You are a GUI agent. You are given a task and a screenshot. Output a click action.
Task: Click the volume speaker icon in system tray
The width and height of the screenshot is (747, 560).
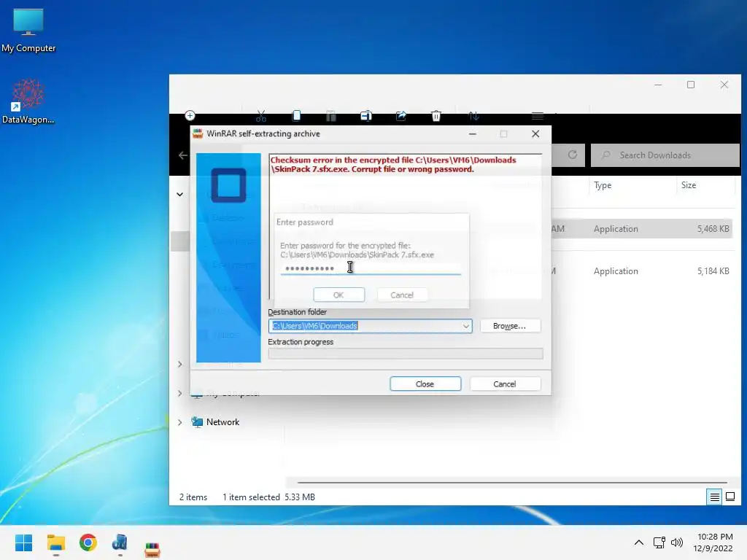click(x=676, y=542)
